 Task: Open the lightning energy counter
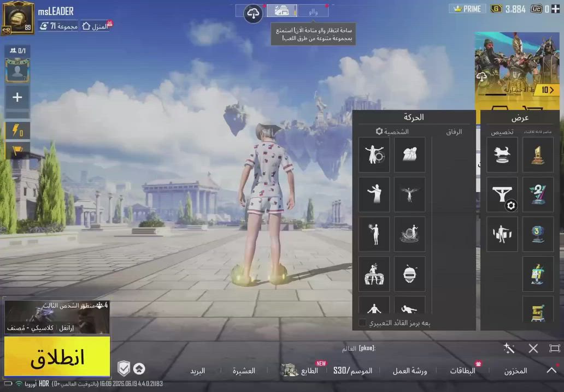pyautogui.click(x=17, y=130)
